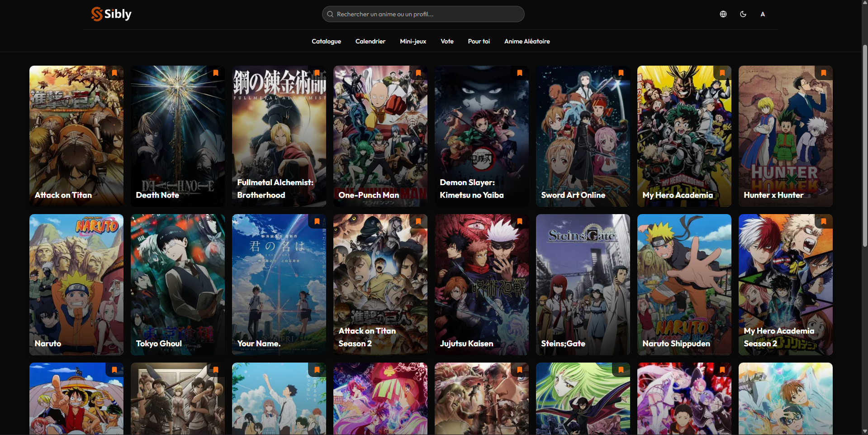Bookmark the One-Punch Man card
Image resolution: width=868 pixels, height=435 pixels.
pos(418,73)
